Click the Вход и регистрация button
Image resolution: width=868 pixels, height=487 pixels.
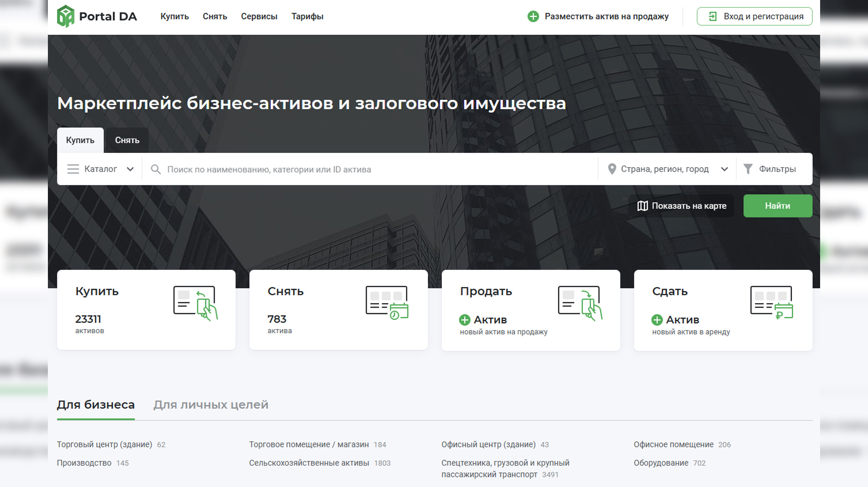[x=754, y=16]
